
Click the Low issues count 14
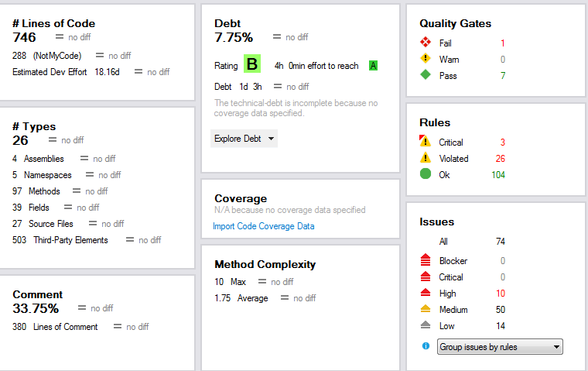tap(501, 326)
